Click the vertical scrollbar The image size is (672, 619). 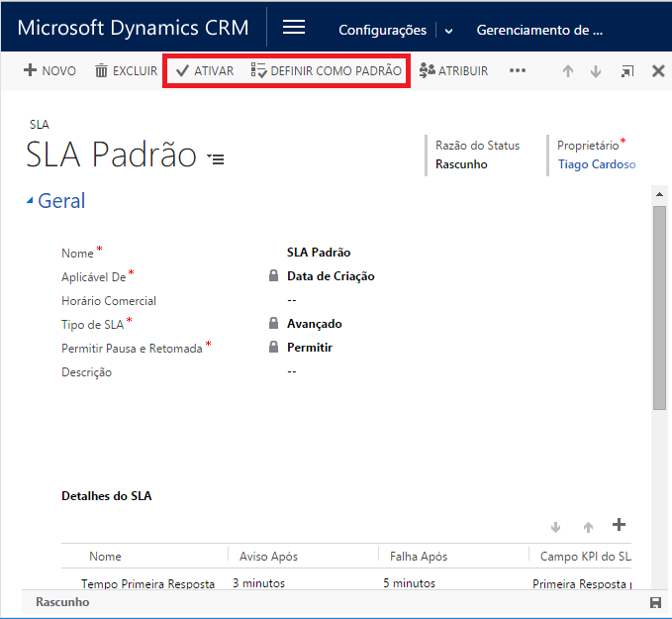click(659, 307)
